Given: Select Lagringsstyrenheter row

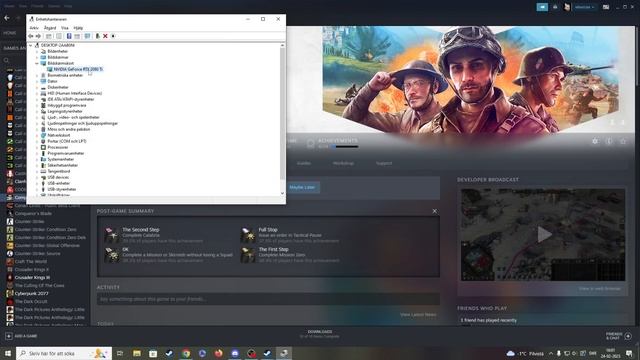Looking at the screenshot, I should coord(65,111).
